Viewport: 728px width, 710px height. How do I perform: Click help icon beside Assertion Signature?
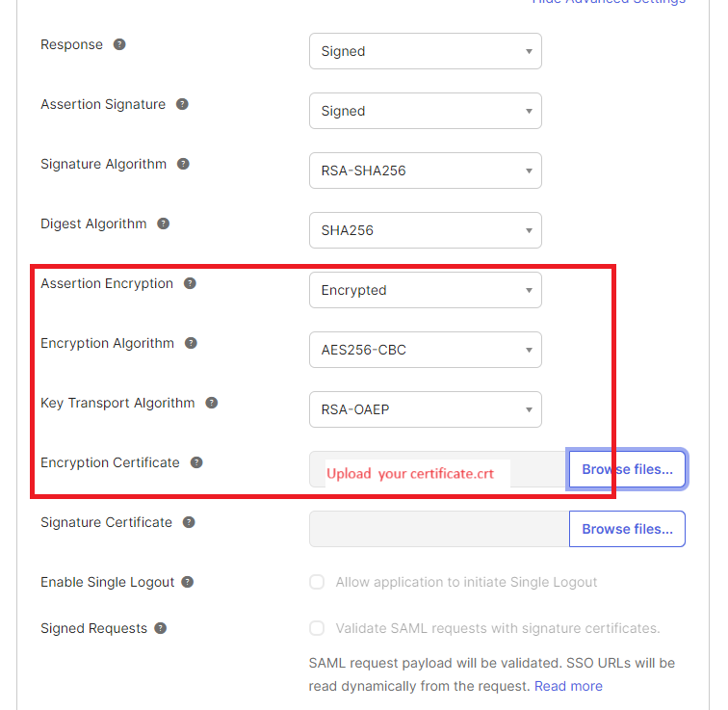point(182,104)
